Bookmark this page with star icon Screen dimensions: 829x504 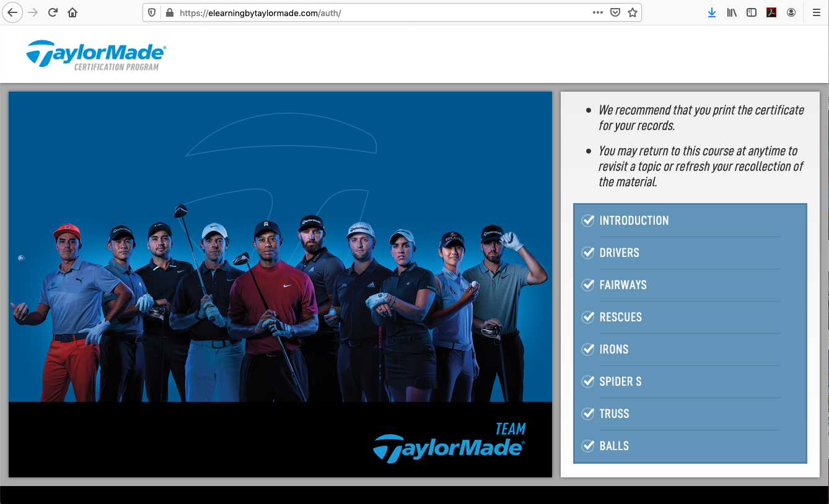pyautogui.click(x=632, y=12)
